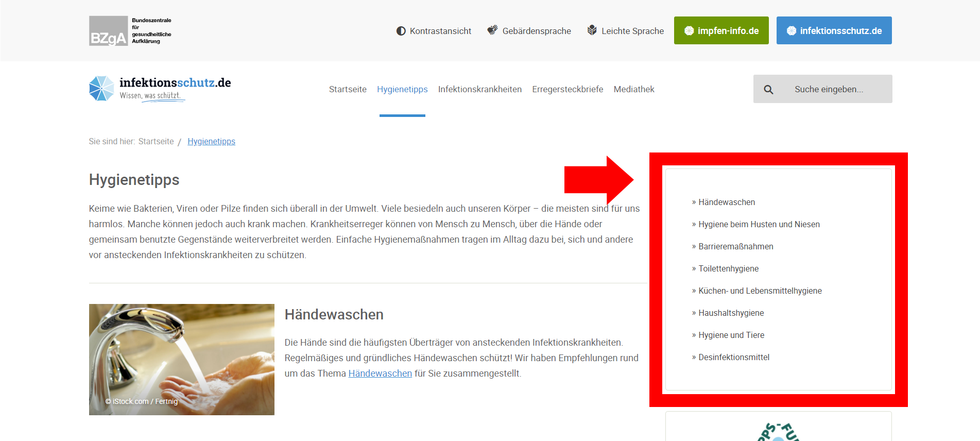Open Barrieremaßnahmen sidebar link

coord(735,246)
